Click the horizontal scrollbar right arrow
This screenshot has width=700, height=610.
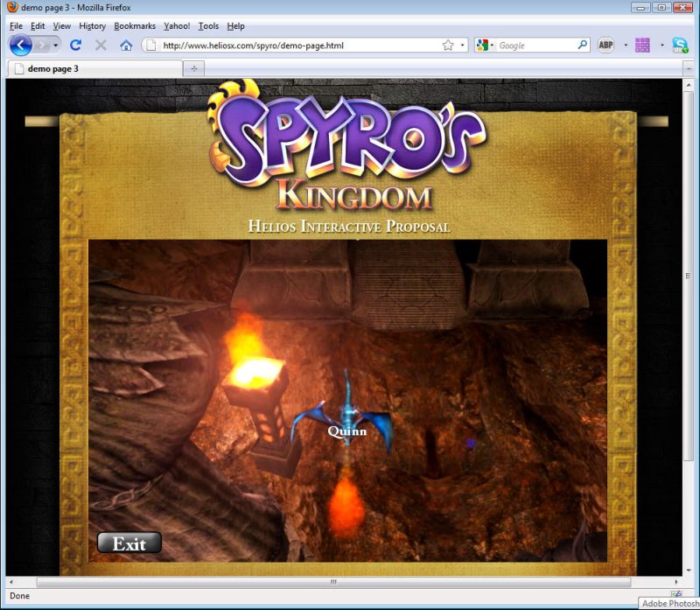click(676, 582)
